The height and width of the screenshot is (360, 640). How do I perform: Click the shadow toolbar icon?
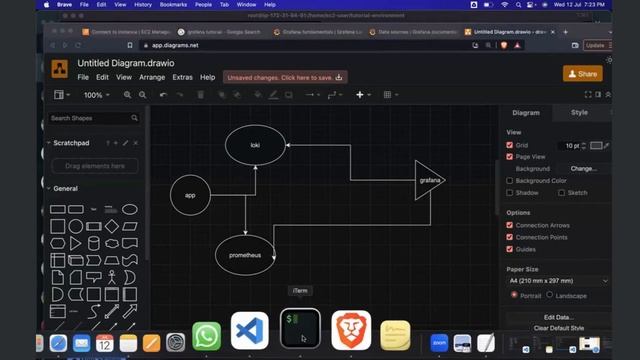289,95
